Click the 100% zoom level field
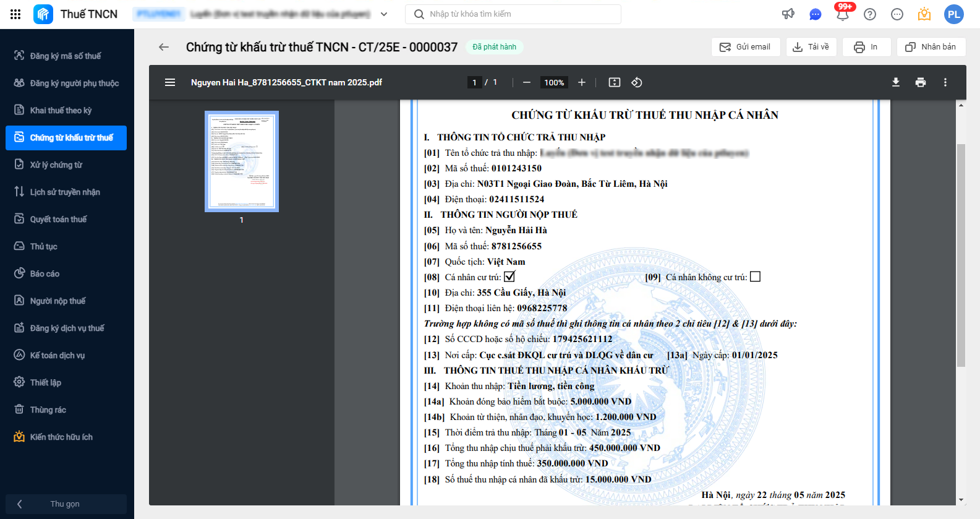This screenshot has height=519, width=980. pos(554,82)
